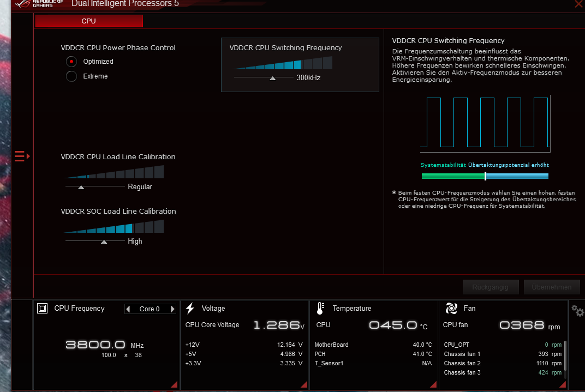Image resolution: width=585 pixels, height=392 pixels.
Task: Expand the Fan panel corner triangle
Action: pos(563,384)
